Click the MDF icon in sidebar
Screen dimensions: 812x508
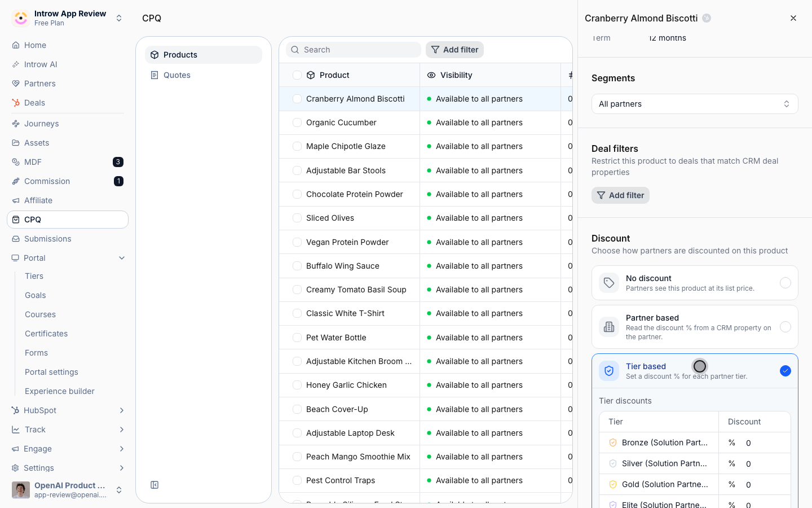(16, 162)
